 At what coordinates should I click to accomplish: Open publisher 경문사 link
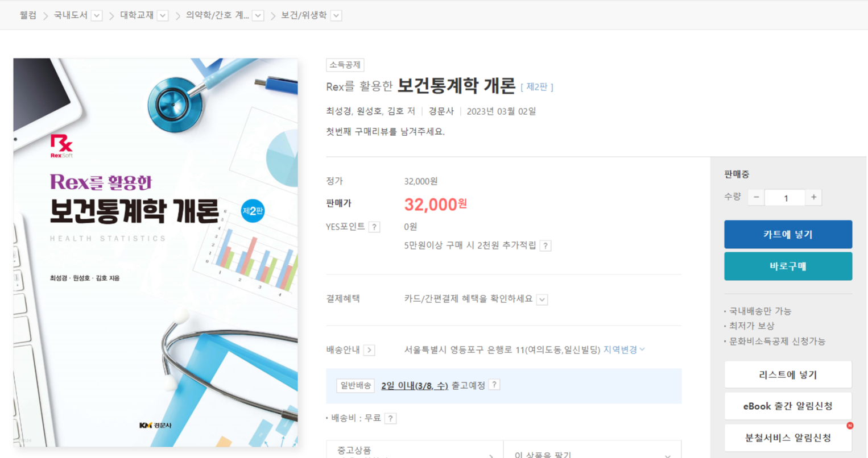(x=441, y=111)
